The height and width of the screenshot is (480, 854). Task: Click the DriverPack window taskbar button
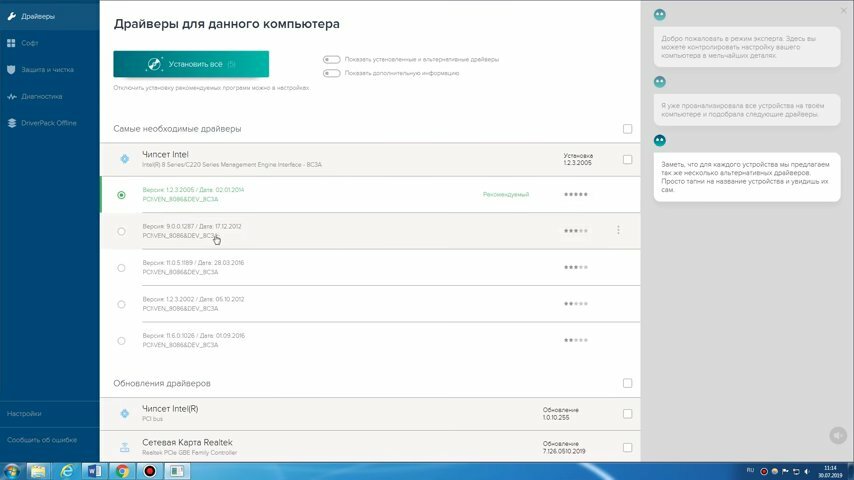click(x=177, y=471)
